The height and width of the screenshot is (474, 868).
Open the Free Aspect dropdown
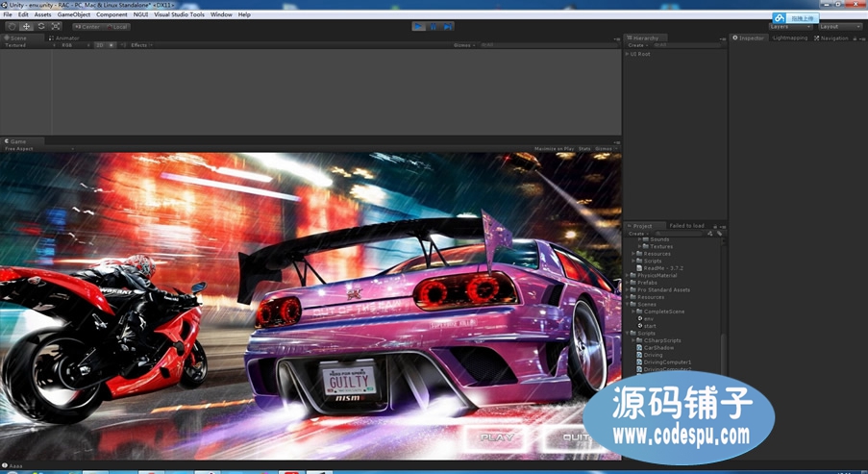[x=38, y=148]
